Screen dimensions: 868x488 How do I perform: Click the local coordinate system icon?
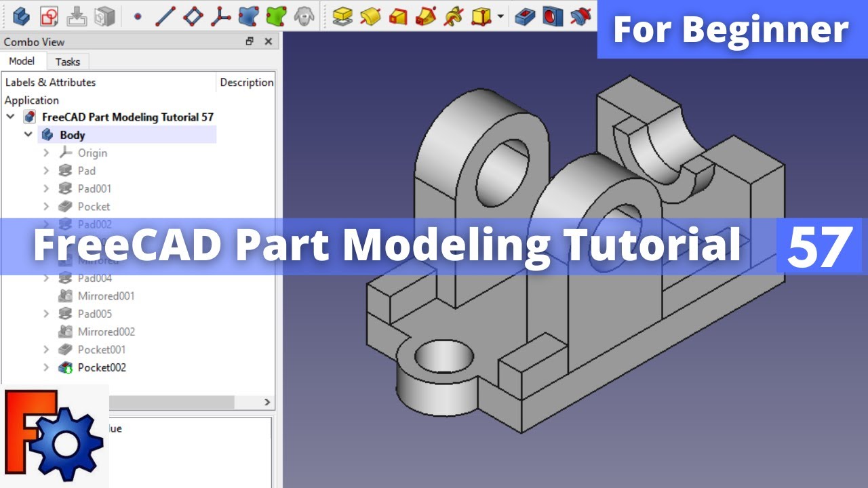point(220,16)
